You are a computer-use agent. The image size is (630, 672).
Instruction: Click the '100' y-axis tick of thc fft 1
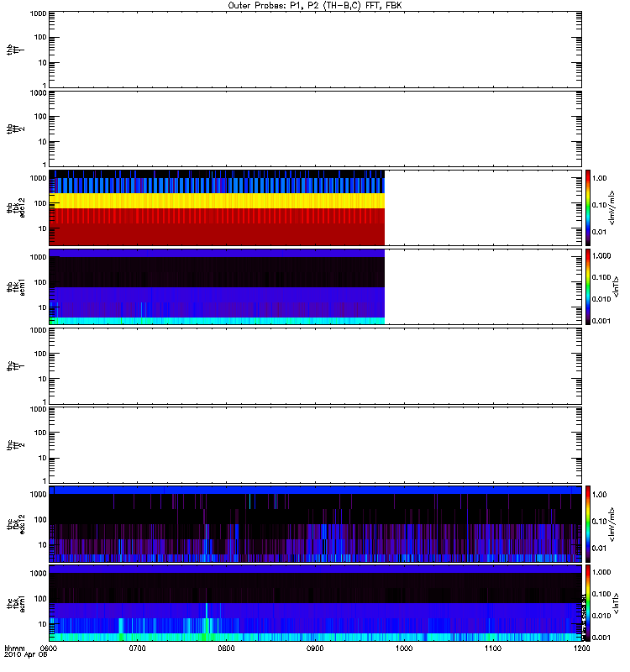pos(40,354)
